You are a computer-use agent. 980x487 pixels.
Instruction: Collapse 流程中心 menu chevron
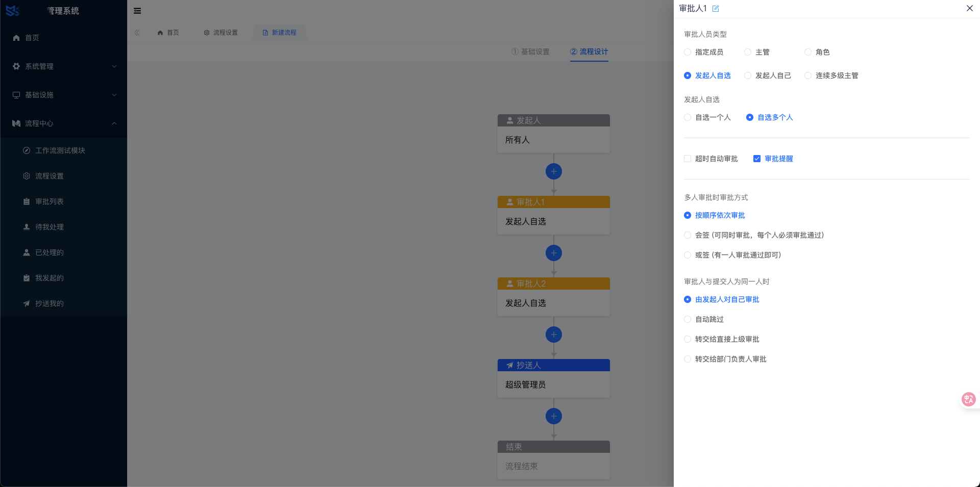[x=114, y=123]
